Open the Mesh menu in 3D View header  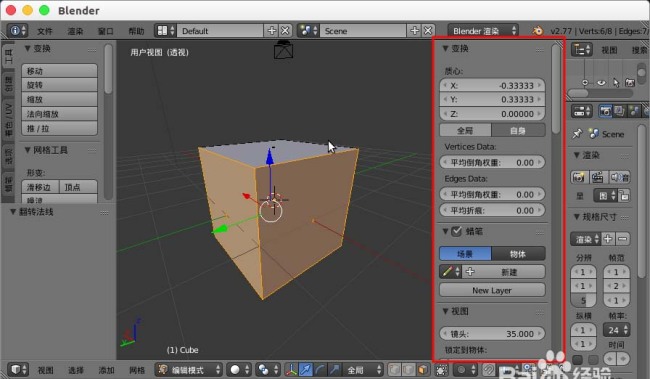click(x=137, y=370)
